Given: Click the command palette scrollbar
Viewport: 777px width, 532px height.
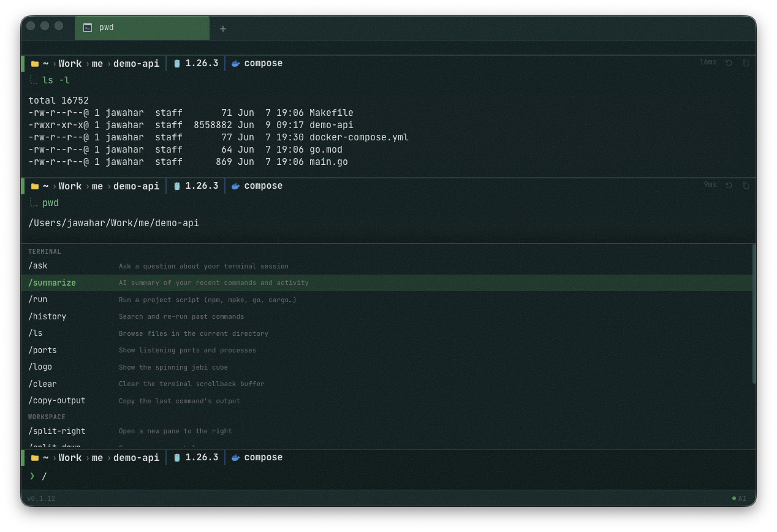Looking at the screenshot, I should (x=754, y=314).
